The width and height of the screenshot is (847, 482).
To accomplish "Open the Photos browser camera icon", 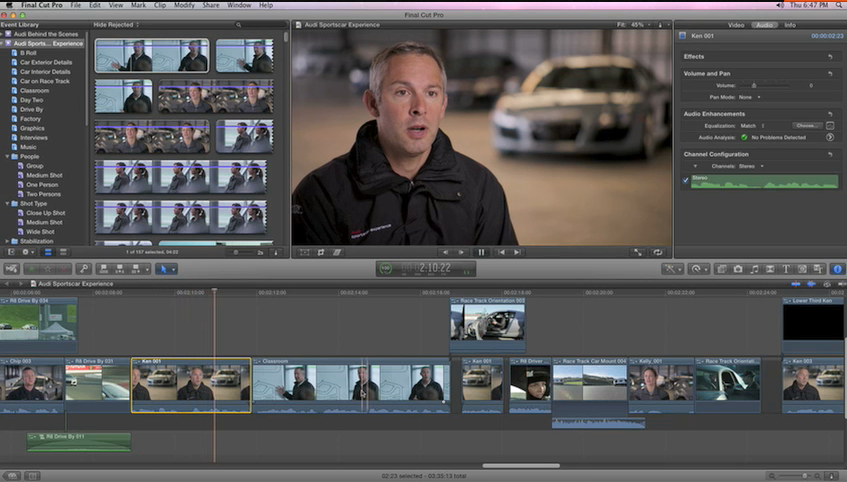I will click(x=737, y=269).
